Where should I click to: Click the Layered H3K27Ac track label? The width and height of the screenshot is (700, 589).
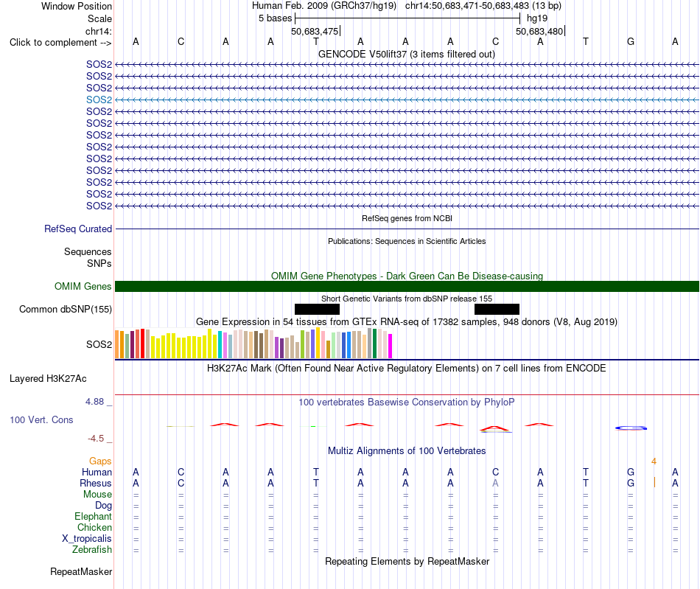coord(48,379)
